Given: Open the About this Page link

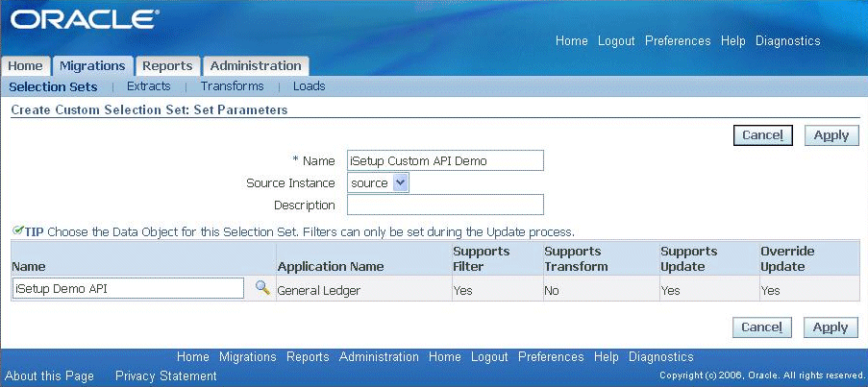Looking at the screenshot, I should click(49, 375).
